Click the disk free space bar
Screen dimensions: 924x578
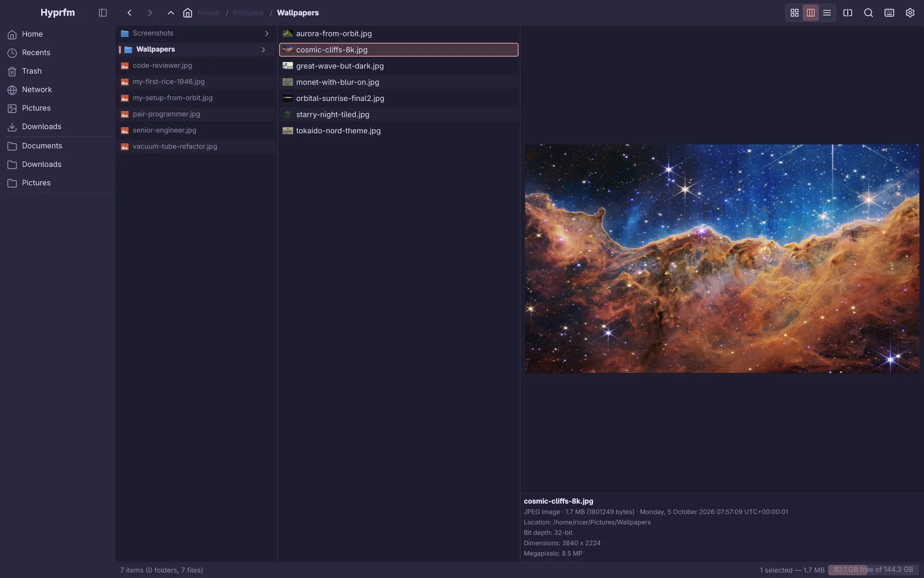coord(873,570)
